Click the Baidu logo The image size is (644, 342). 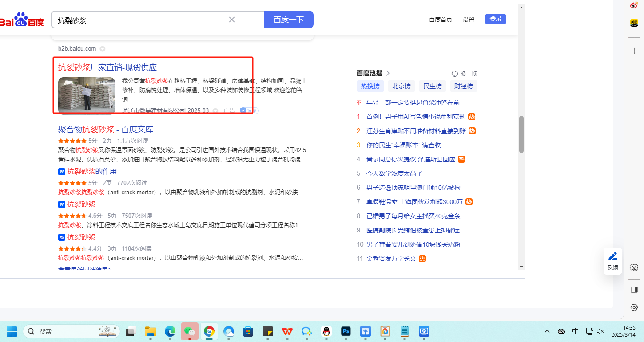pyautogui.click(x=21, y=20)
